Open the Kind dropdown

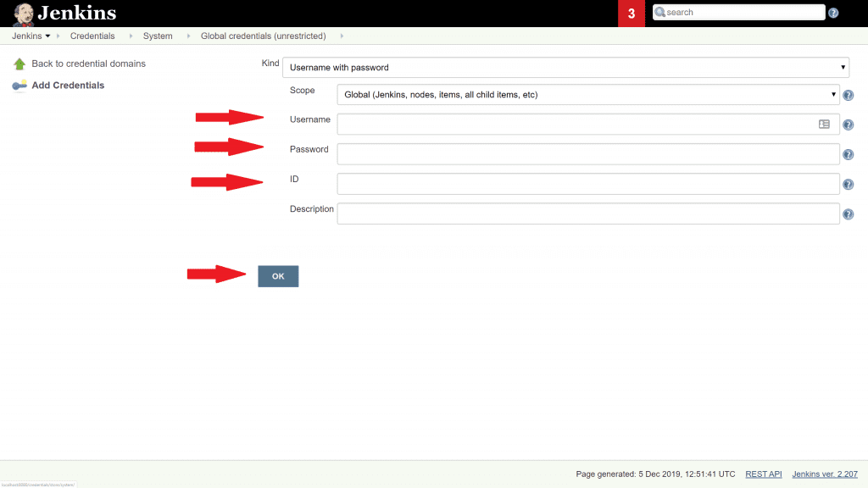(565, 68)
